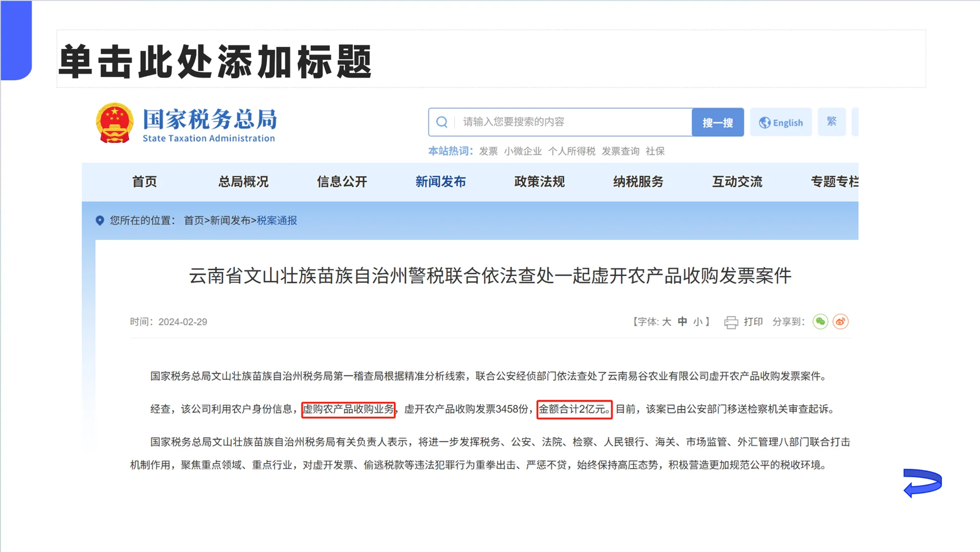The height and width of the screenshot is (552, 980).
Task: Click the State Taxation Administration emblem logo
Action: pyautogui.click(x=115, y=122)
